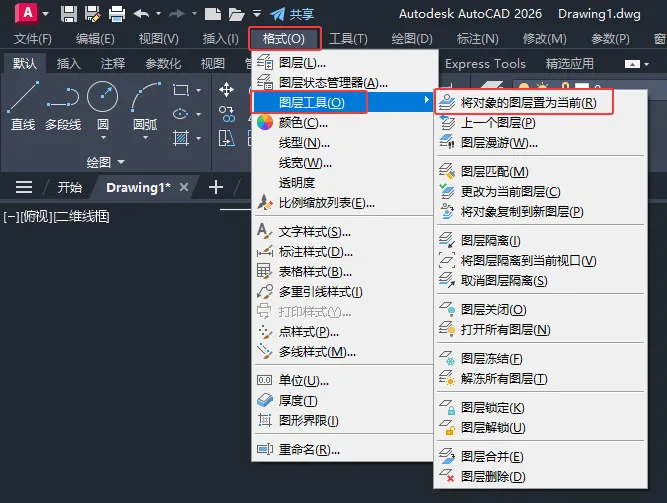Expand the 圆 circle options arrow

tap(103, 138)
